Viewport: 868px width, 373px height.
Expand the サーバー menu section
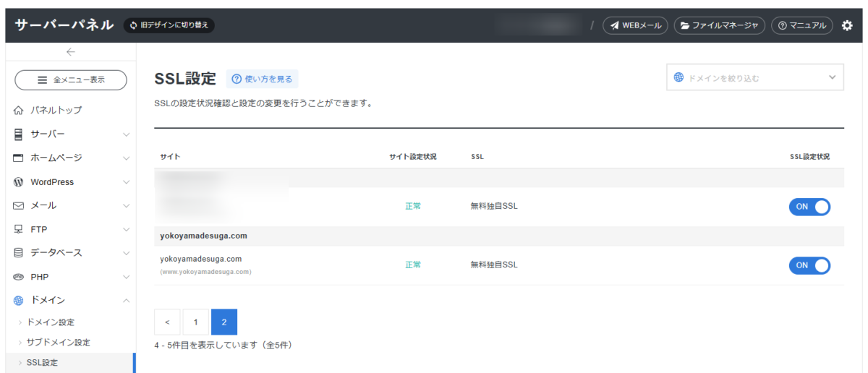70,134
